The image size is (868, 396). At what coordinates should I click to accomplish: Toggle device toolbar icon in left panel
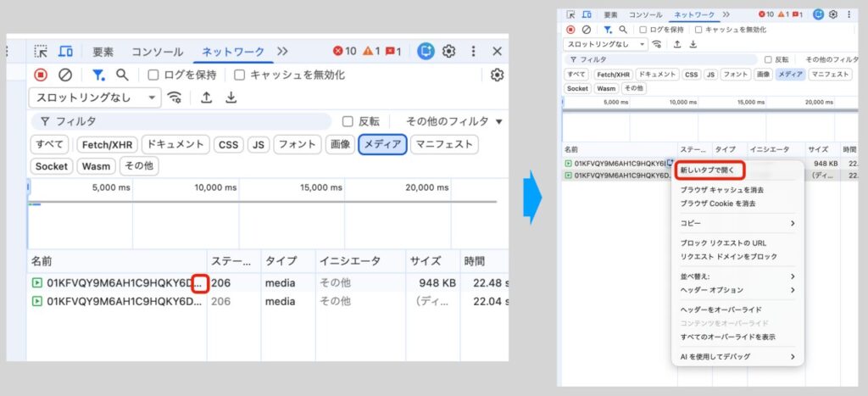(x=64, y=52)
